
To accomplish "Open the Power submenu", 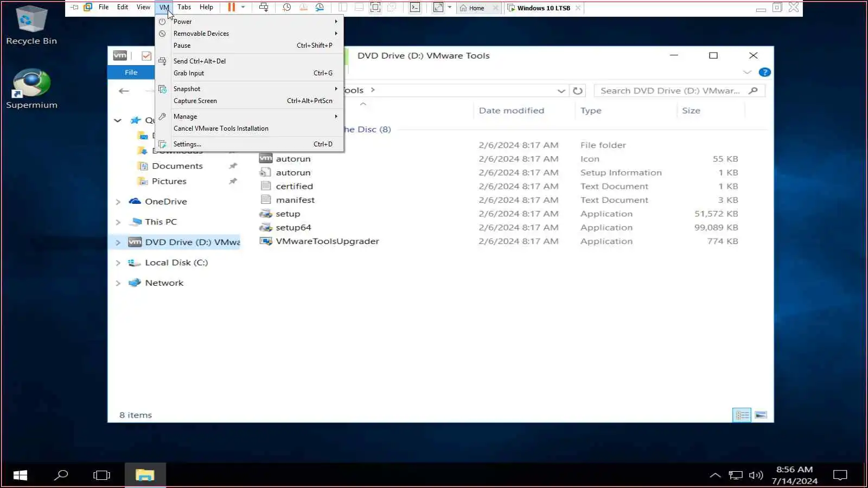I will (x=250, y=22).
